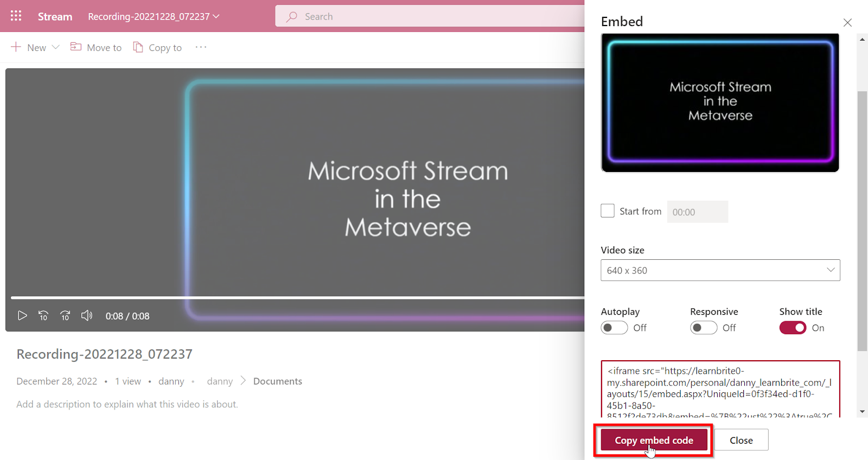Image resolution: width=868 pixels, height=460 pixels.
Task: Skip back 10 seconds icon
Action: [43, 316]
